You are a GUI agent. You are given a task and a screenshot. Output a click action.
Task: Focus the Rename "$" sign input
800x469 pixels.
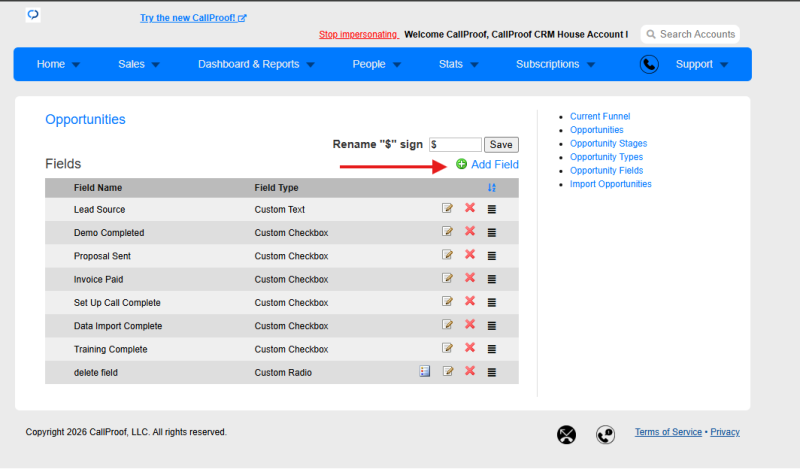point(455,144)
